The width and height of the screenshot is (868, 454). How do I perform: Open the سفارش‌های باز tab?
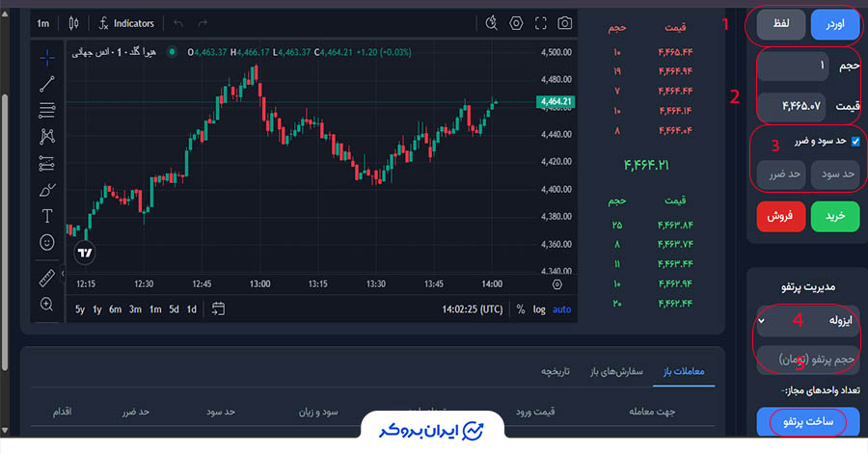coord(616,371)
